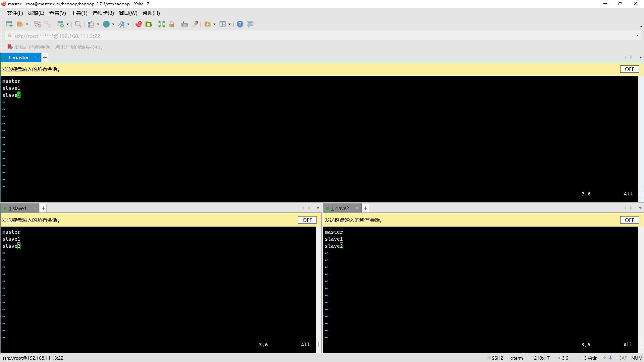The height and width of the screenshot is (362, 644).
Task: Click the bookmark arrow beside session hint
Action: [x=10, y=47]
